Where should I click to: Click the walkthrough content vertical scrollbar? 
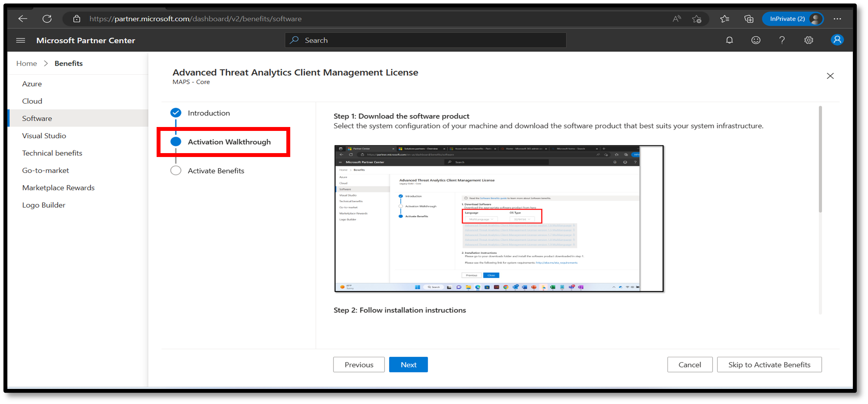(x=820, y=160)
